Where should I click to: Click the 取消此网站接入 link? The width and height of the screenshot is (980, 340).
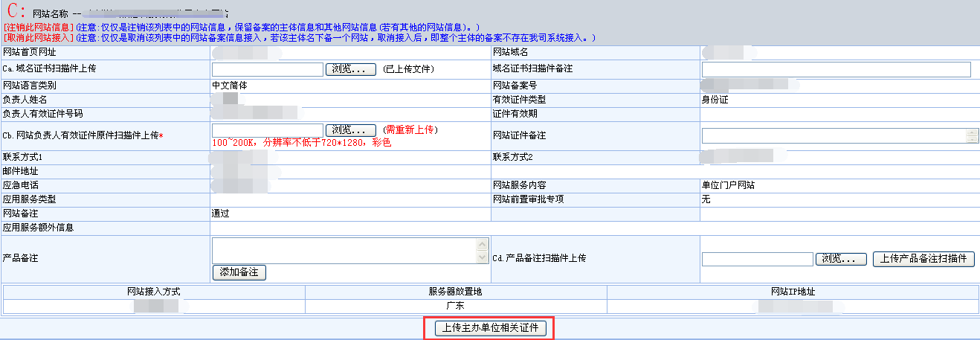pos(38,37)
